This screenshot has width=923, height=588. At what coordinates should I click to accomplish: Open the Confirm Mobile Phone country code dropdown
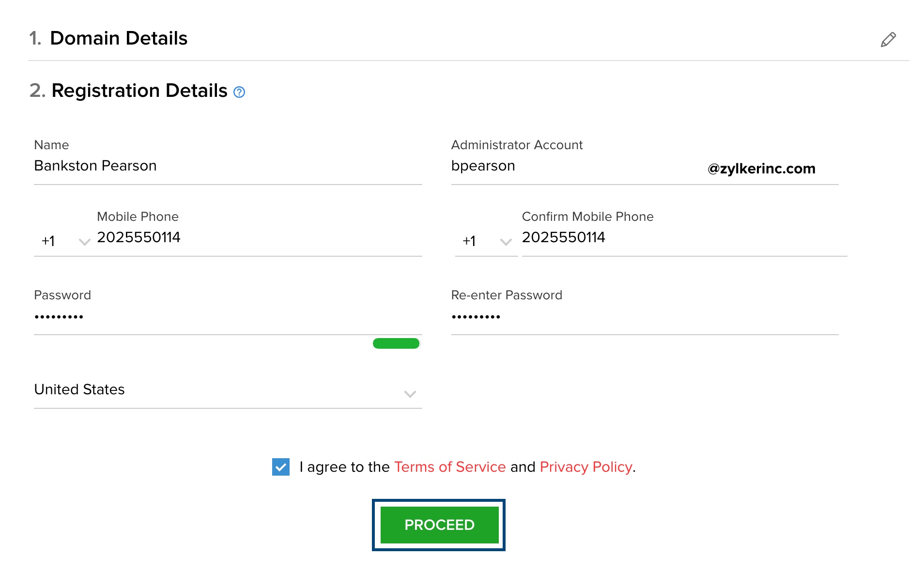tap(486, 241)
